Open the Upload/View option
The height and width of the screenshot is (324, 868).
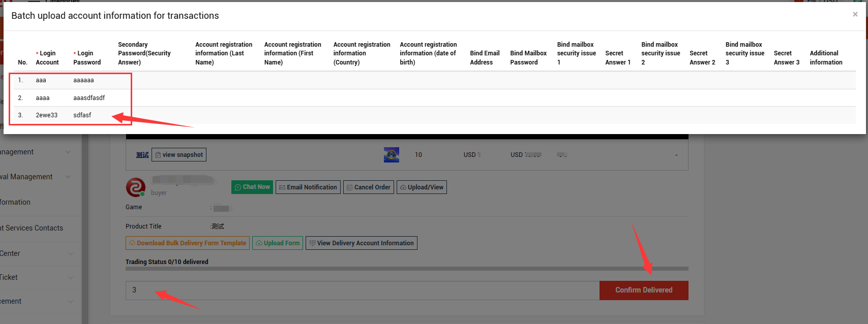(x=421, y=187)
